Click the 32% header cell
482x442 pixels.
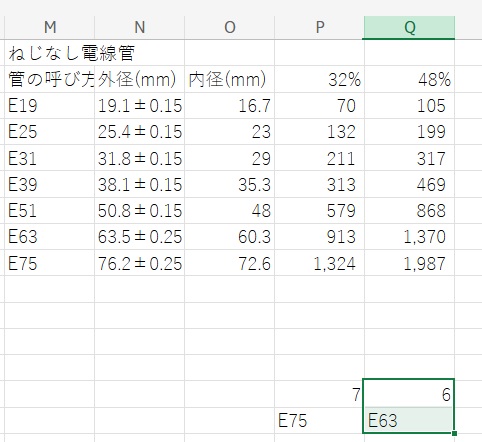coord(320,79)
